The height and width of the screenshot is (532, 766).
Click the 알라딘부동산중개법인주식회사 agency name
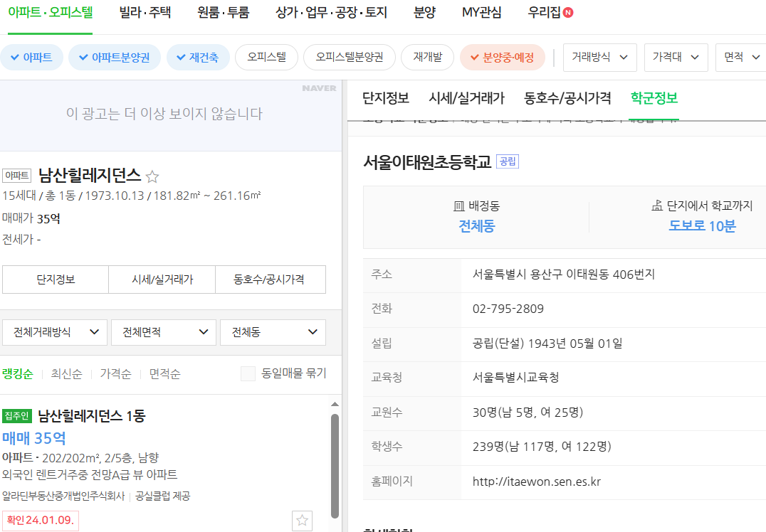point(63,496)
